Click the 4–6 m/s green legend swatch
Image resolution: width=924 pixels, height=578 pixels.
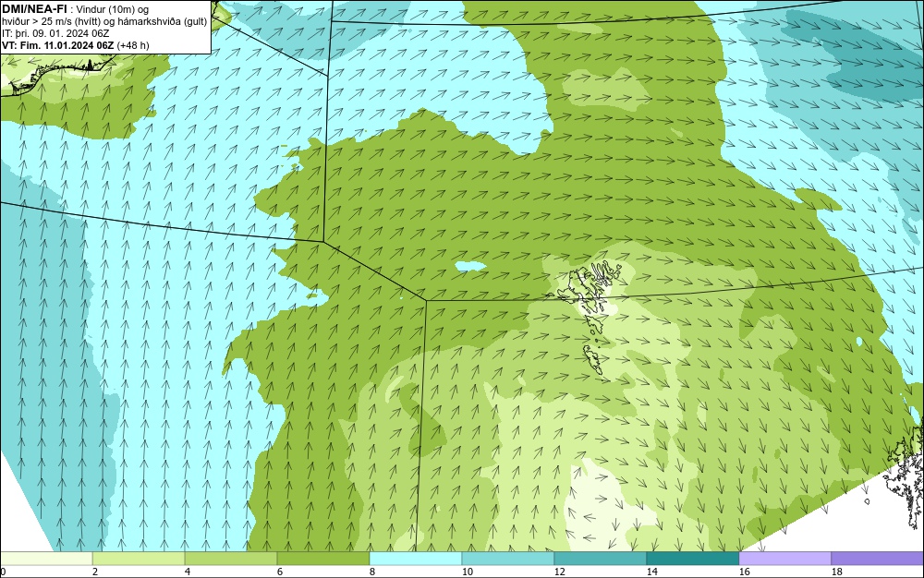[x=231, y=559]
